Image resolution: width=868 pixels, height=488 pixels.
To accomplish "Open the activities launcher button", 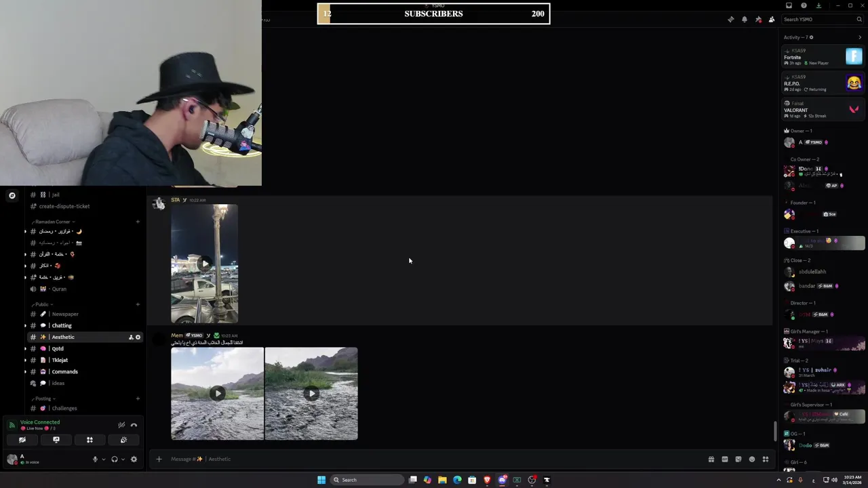I will pos(90,440).
